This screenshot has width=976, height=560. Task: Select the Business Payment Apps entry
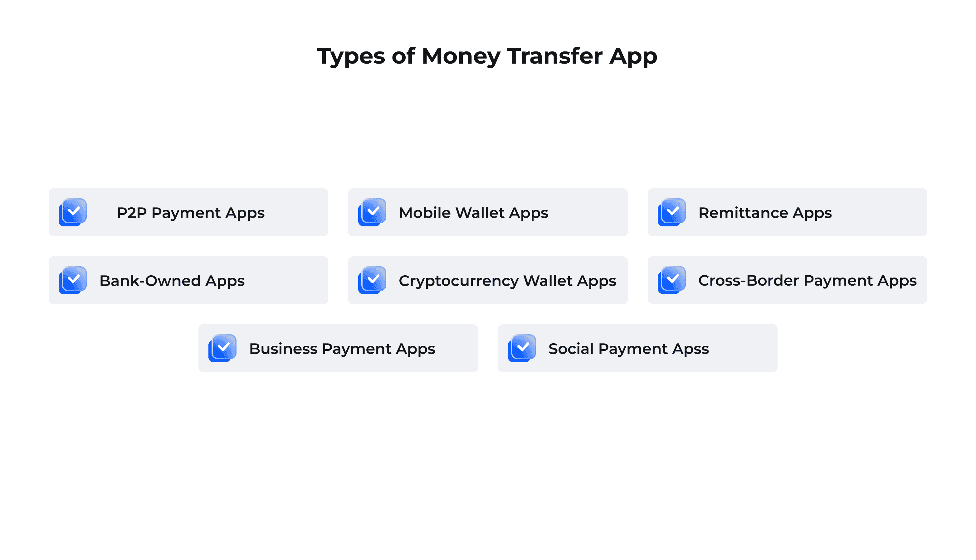pyautogui.click(x=338, y=348)
